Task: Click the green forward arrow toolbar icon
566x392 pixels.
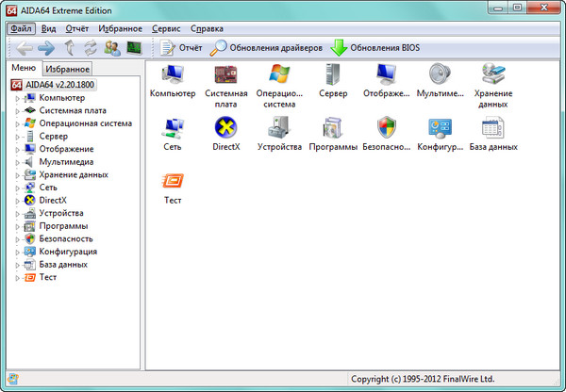Action: pyautogui.click(x=46, y=48)
